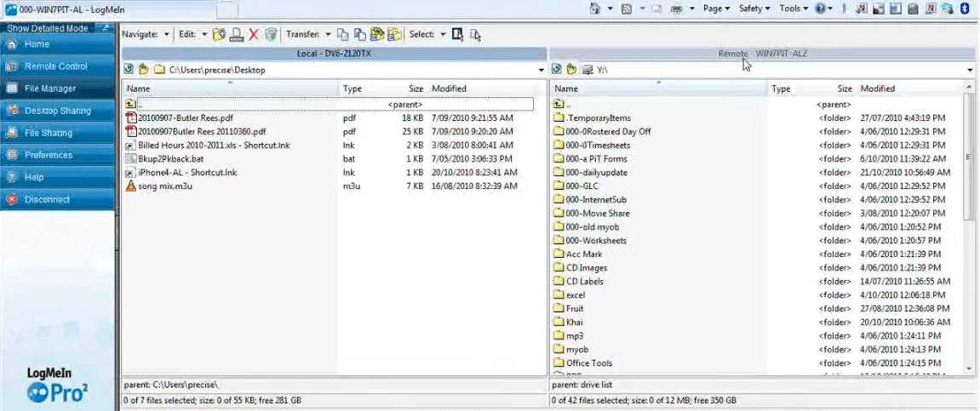Click the second copy/move documents icon
Screen dimensions: 980x411
[359, 34]
